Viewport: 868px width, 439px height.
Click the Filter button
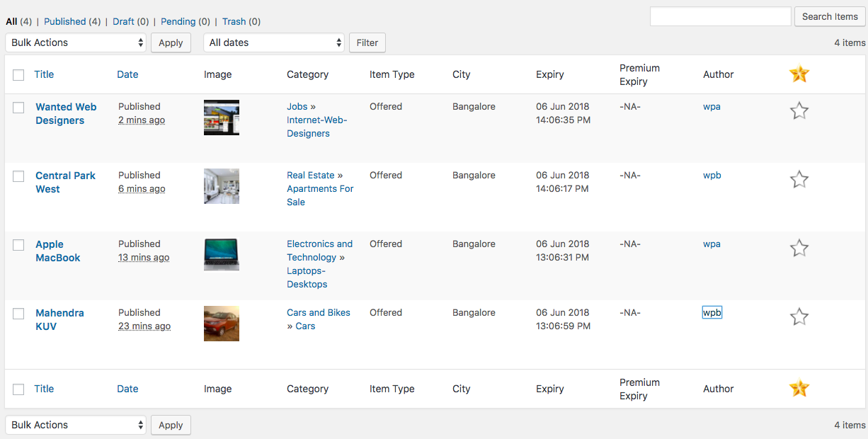[x=367, y=42]
